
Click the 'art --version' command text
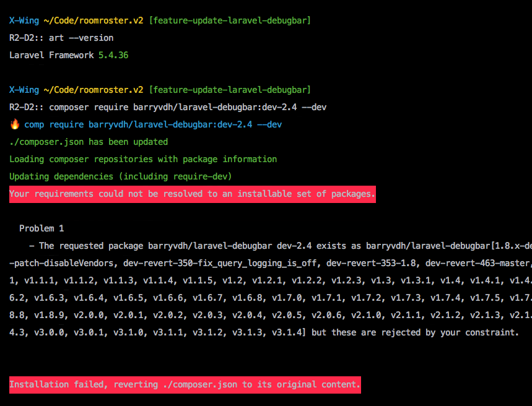click(81, 38)
